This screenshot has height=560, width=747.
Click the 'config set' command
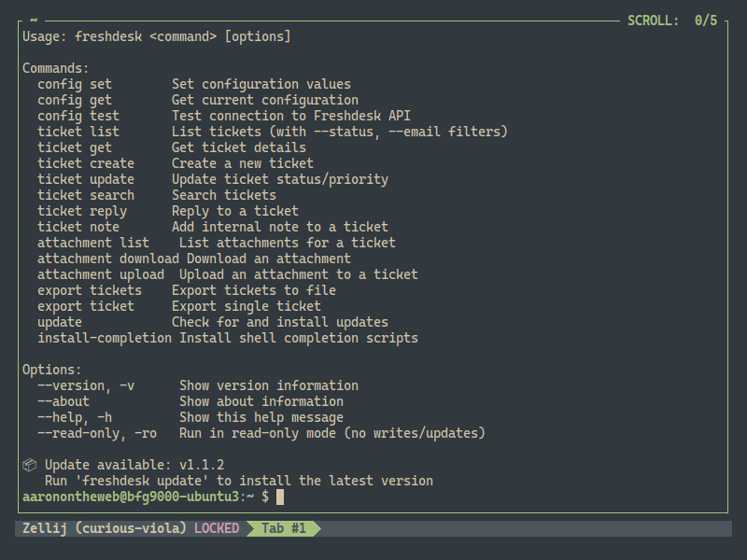[75, 84]
